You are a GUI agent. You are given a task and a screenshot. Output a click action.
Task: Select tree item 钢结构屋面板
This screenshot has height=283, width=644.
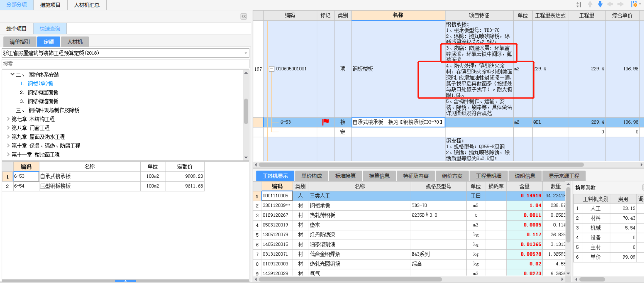(43, 92)
